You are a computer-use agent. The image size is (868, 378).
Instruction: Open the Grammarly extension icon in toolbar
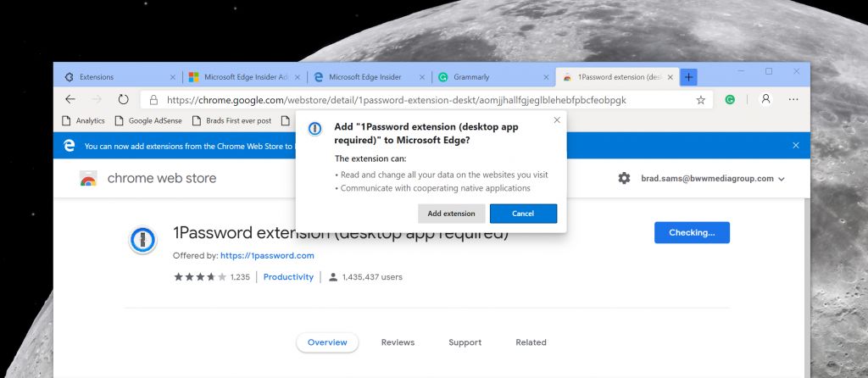tap(730, 100)
